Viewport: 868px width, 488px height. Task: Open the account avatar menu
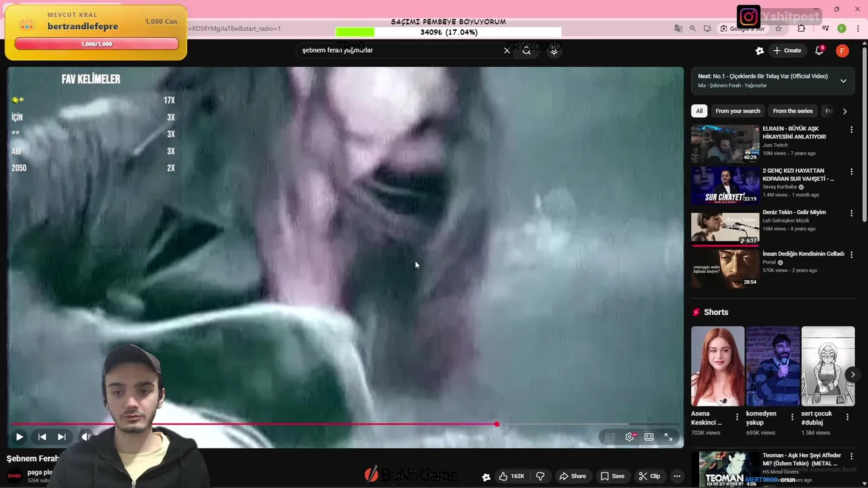point(842,51)
